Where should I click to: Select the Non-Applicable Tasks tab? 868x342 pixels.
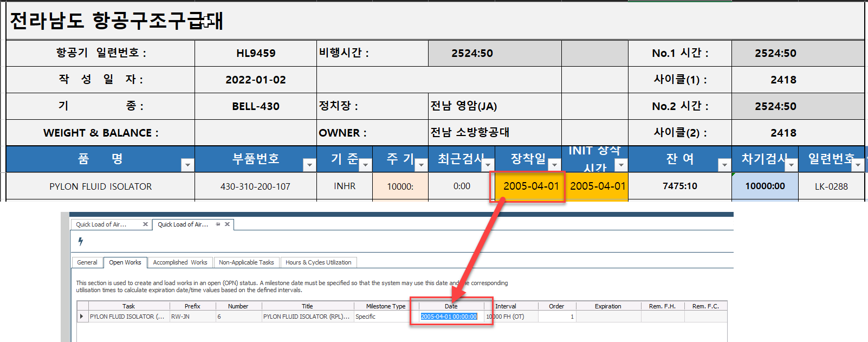[x=247, y=262]
